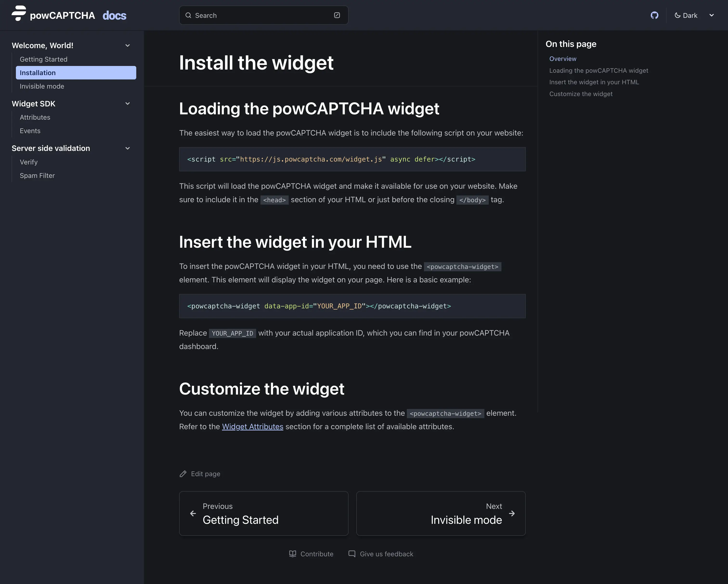
Task: Select the Installation sidebar item
Action: [x=76, y=72]
